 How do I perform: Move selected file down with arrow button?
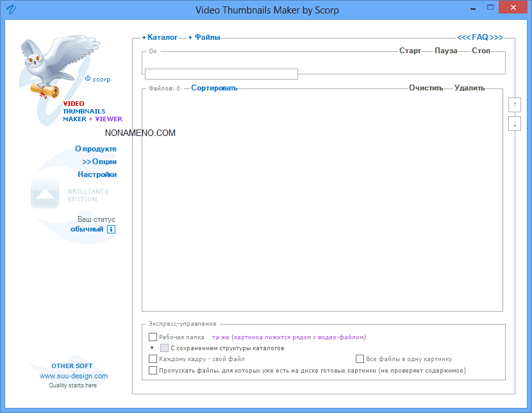coord(514,124)
